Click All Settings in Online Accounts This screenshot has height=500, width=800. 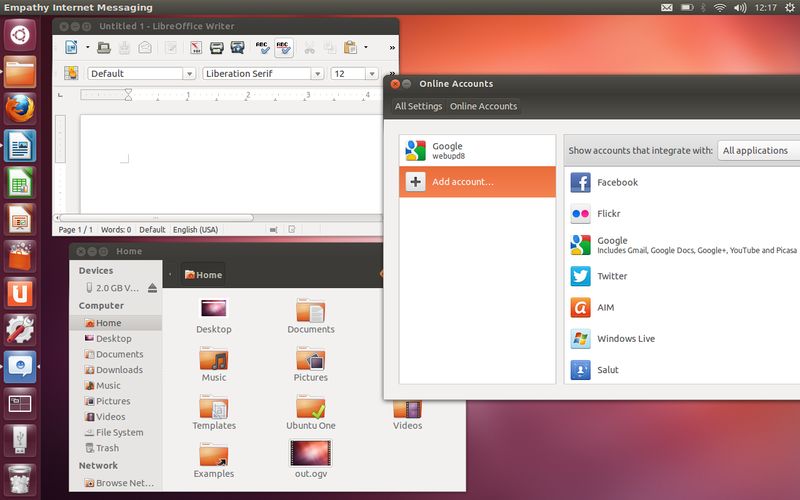418,106
